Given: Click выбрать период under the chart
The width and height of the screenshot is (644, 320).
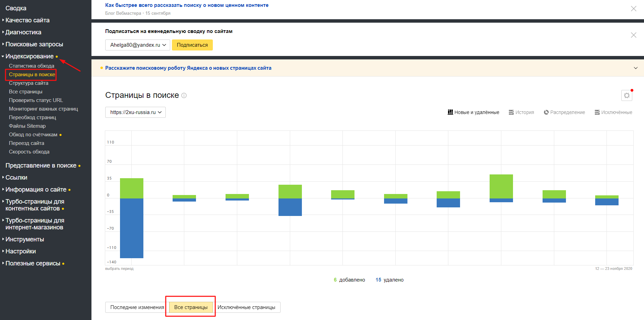Looking at the screenshot, I should (x=119, y=268).
